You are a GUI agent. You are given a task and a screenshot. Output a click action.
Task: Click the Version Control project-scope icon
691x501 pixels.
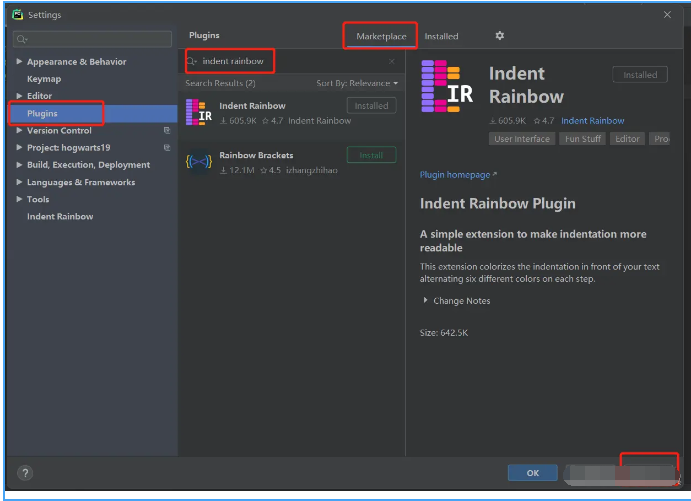coord(167,130)
